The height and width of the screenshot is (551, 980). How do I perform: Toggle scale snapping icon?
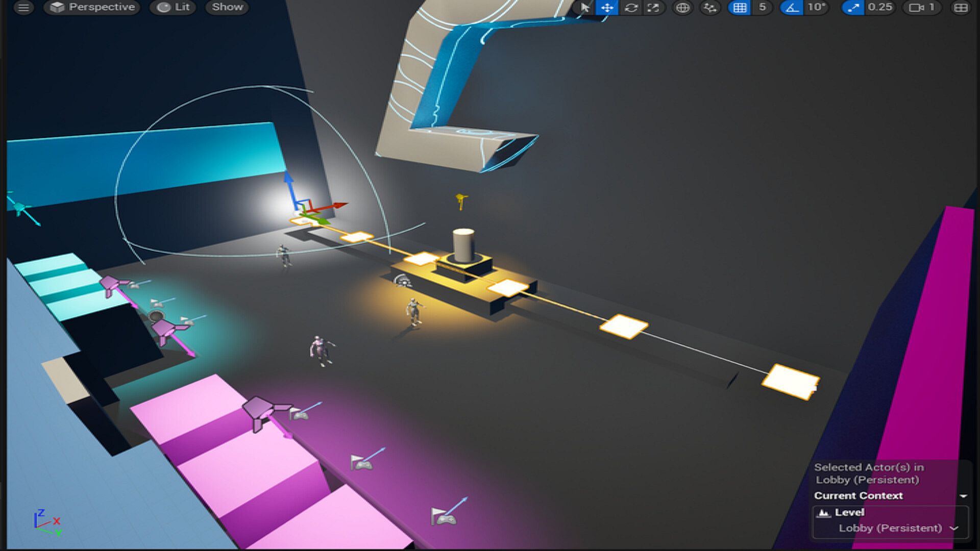click(x=853, y=7)
